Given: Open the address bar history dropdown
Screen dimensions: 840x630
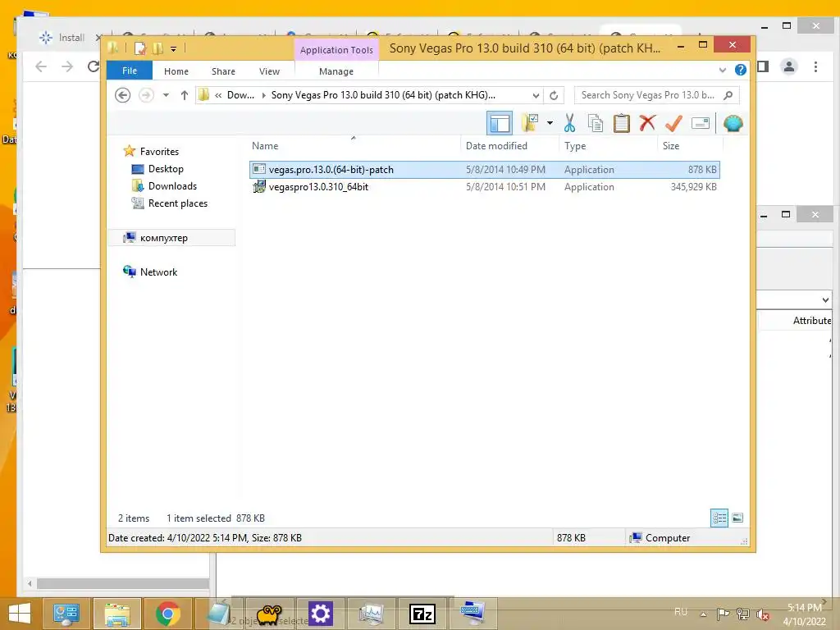Looking at the screenshot, I should point(536,95).
